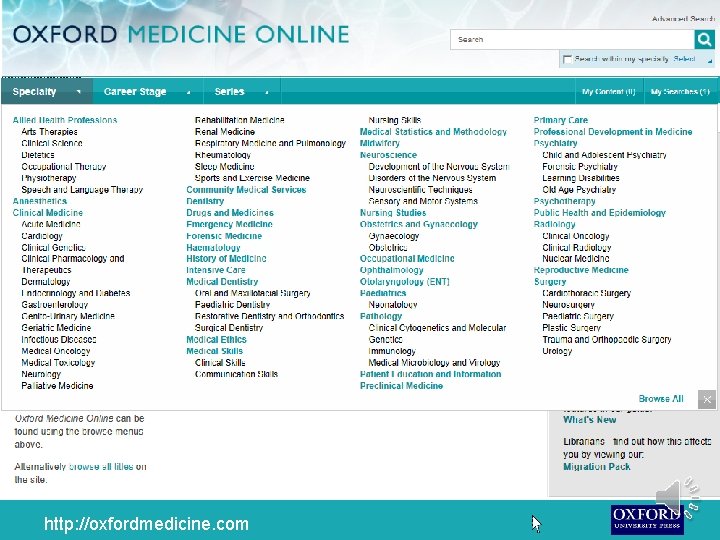The height and width of the screenshot is (540, 720).
Task: Click Speech and Language Therapy
Action: coord(82,190)
